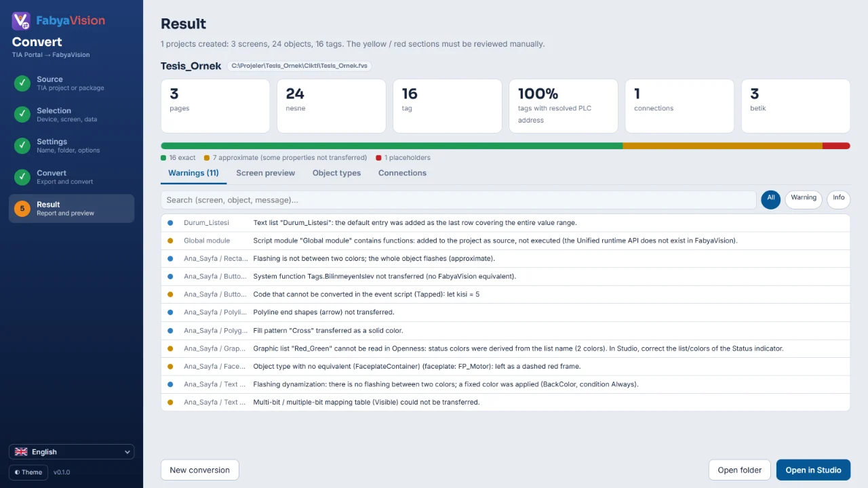Image resolution: width=868 pixels, height=488 pixels.
Task: Filter list by Info severity
Action: 839,199
